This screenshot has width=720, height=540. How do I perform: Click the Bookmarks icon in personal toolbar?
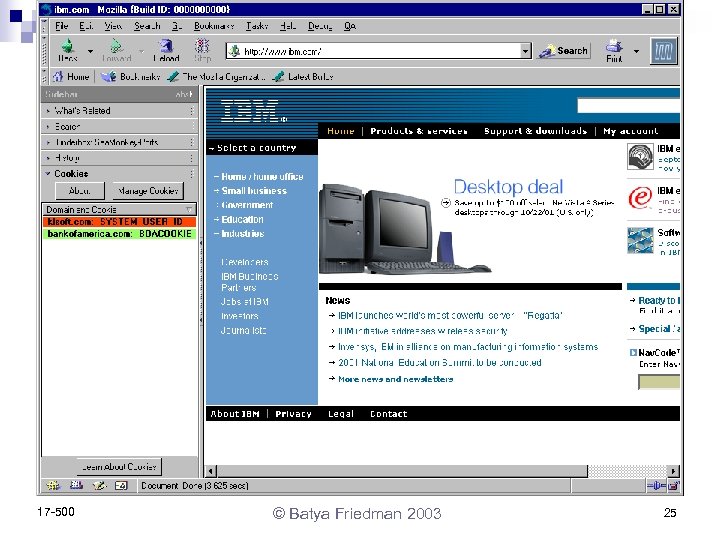(108, 76)
